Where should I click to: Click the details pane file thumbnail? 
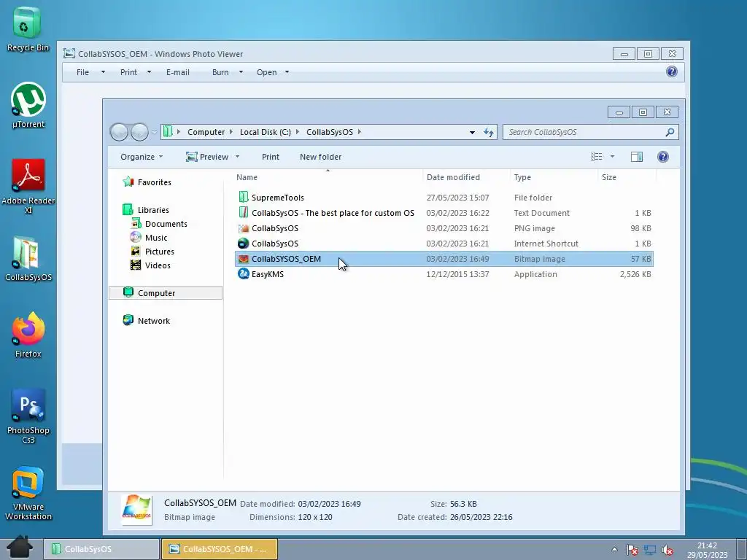(x=136, y=510)
